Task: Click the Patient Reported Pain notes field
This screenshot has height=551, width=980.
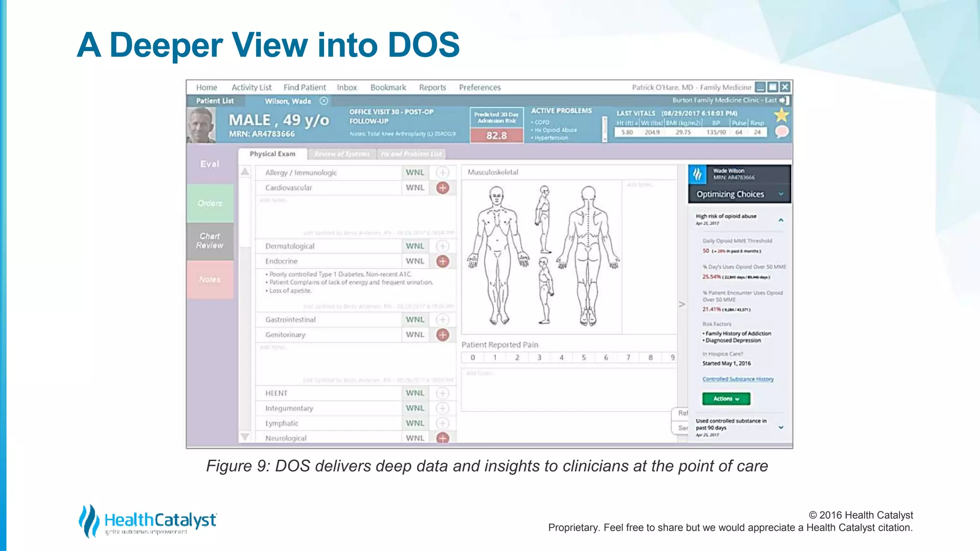Action: click(x=569, y=389)
